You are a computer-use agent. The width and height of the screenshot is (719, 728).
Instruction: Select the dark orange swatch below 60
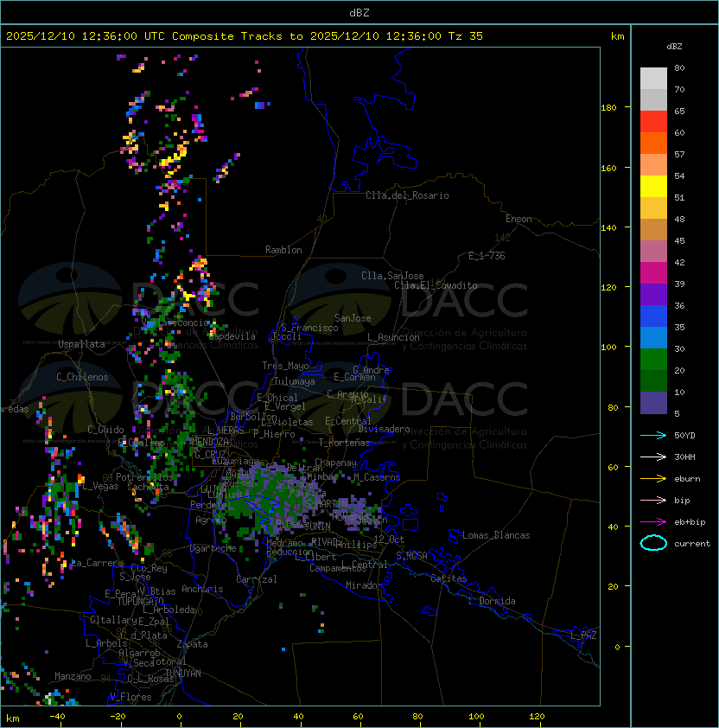click(x=653, y=143)
